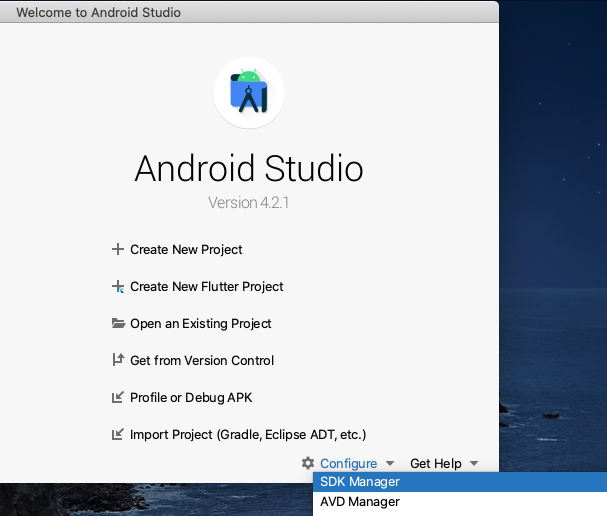This screenshot has height=516, width=607.
Task: Click the import icon beside Import Project
Action: 118,434
